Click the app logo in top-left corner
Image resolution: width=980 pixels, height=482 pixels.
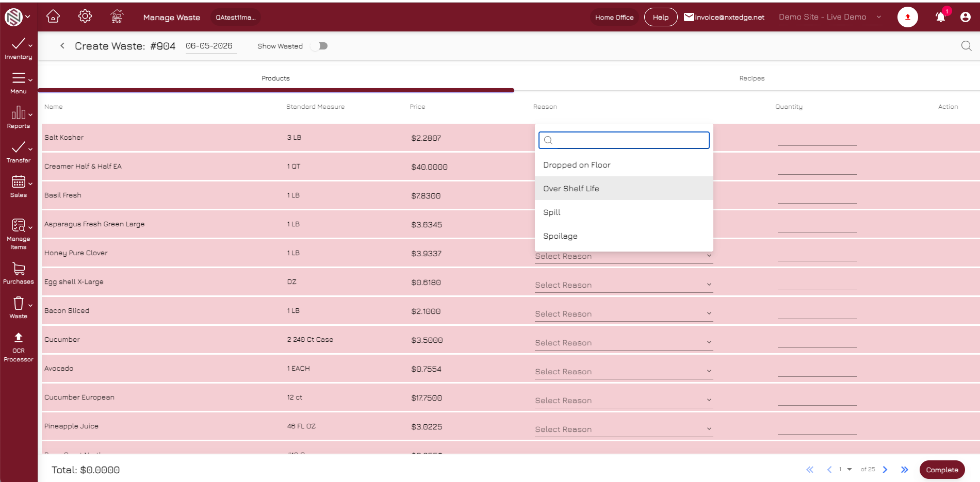(13, 17)
